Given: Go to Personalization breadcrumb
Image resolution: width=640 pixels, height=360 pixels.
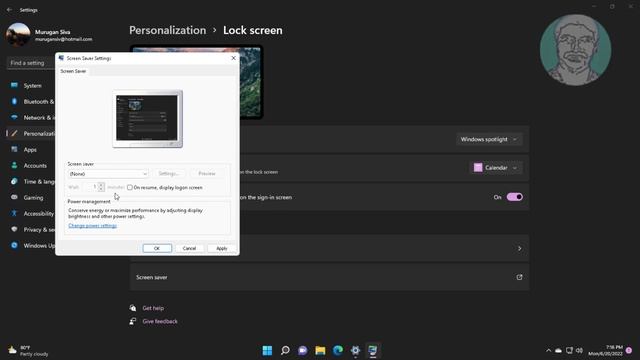Looking at the screenshot, I should 168,30.
